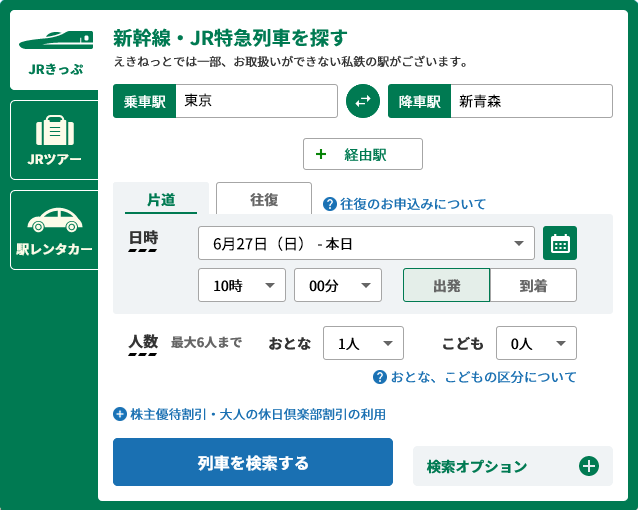Open the JRツアー suitcase icon
The height and width of the screenshot is (510, 638).
[x=55, y=130]
